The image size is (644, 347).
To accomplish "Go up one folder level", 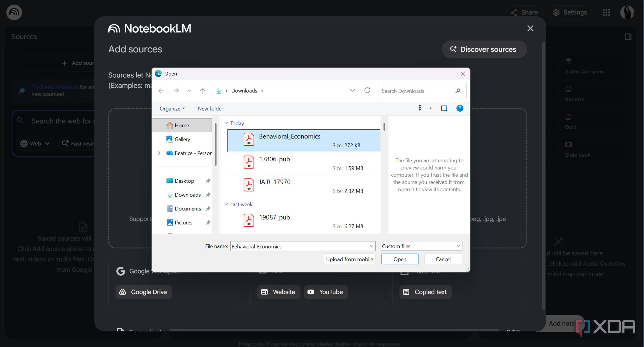I will tap(203, 91).
